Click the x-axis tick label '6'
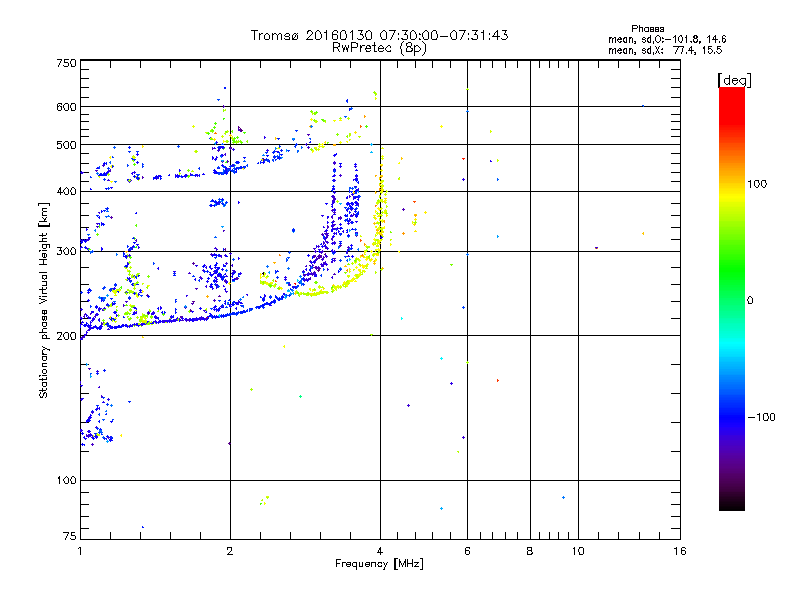800x600 pixels. click(467, 551)
